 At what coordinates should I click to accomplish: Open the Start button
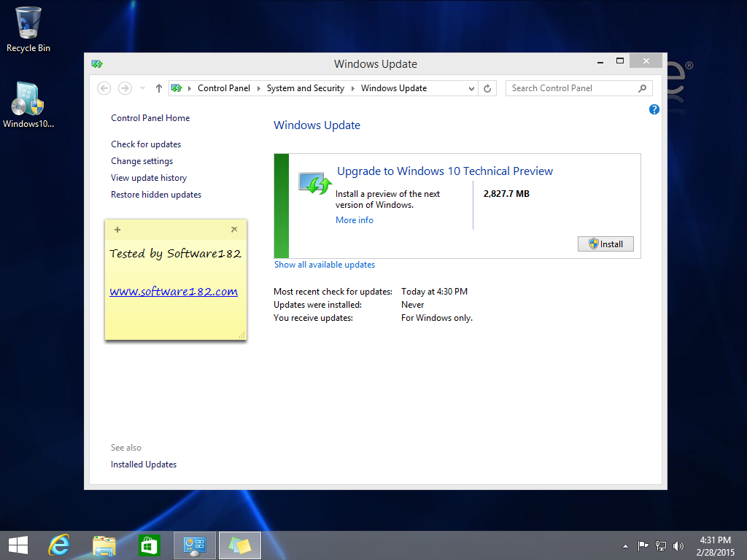click(18, 545)
